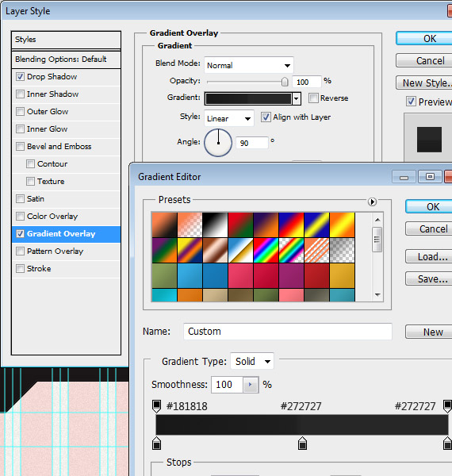Select the Texture sub-item row

point(66,182)
